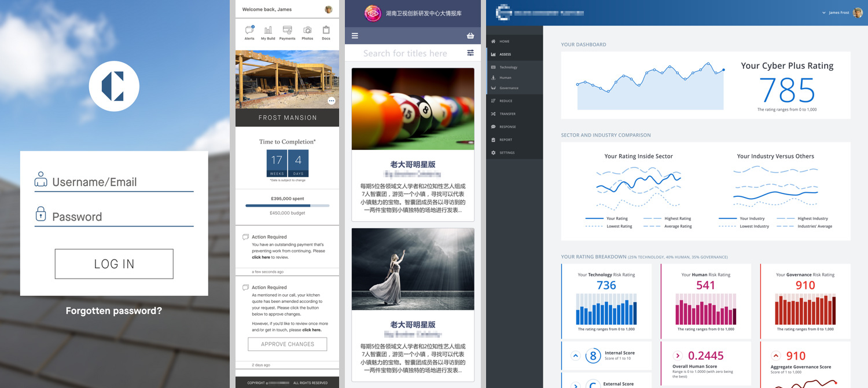Image resolution: width=868 pixels, height=388 pixels.
Task: Select Technology under ASSESS
Action: [x=509, y=67]
